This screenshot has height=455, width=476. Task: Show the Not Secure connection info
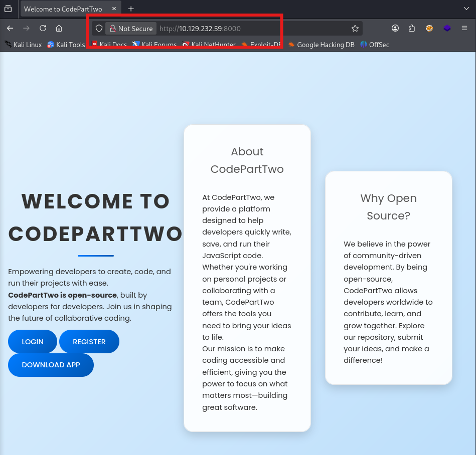pos(131,29)
